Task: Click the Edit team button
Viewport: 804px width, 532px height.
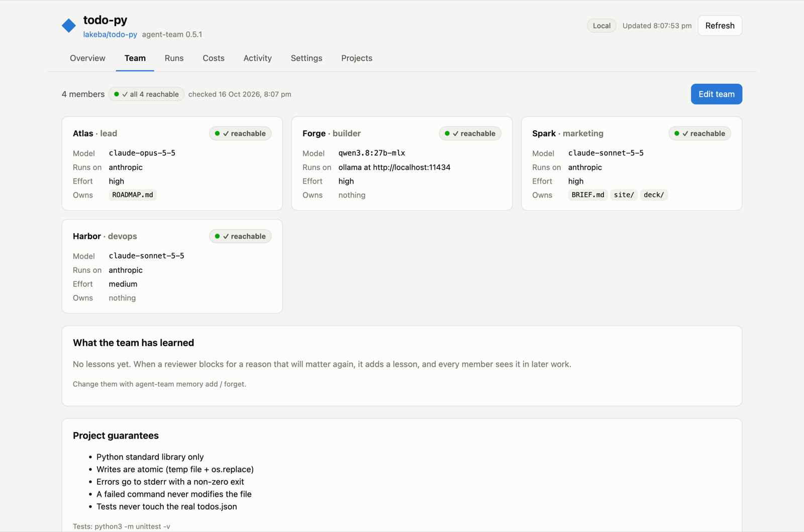Action: [x=716, y=94]
